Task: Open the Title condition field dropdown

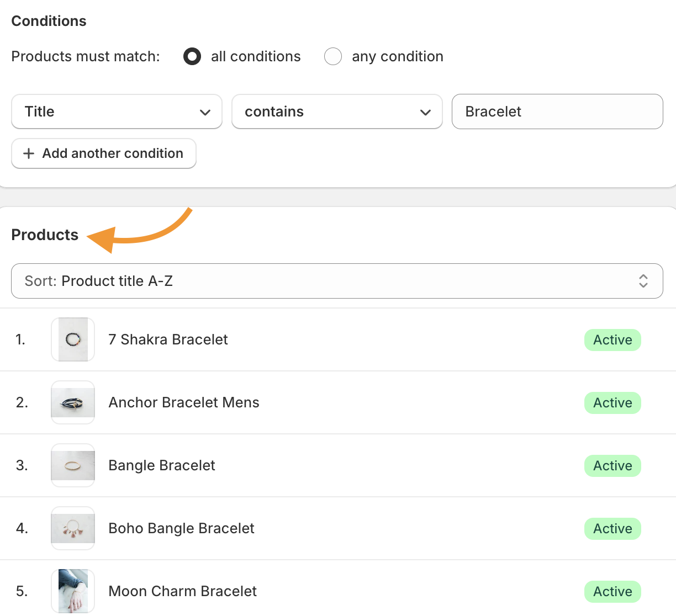Action: click(117, 111)
